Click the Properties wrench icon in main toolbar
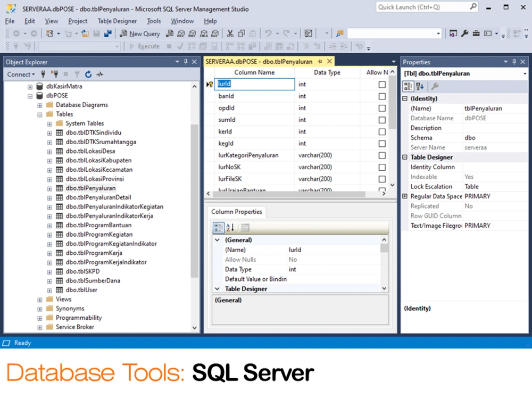 (x=465, y=33)
